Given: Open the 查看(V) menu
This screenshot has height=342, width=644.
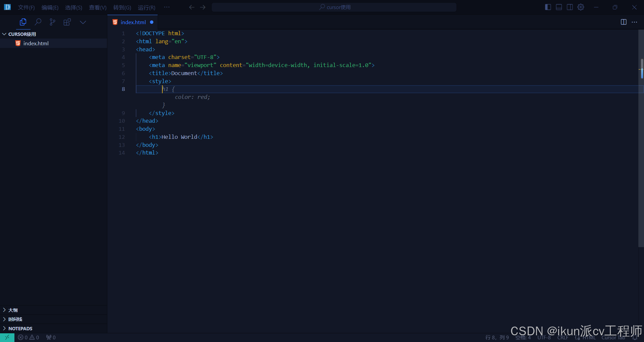Looking at the screenshot, I should (98, 7).
